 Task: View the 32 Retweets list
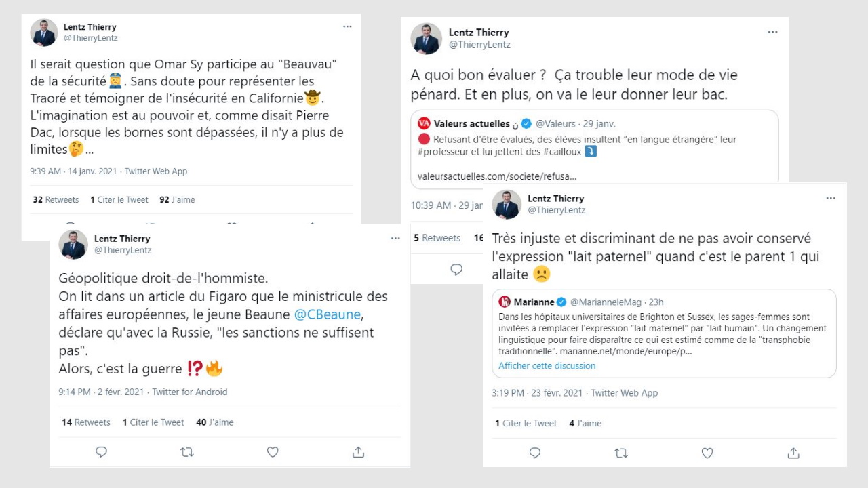56,200
